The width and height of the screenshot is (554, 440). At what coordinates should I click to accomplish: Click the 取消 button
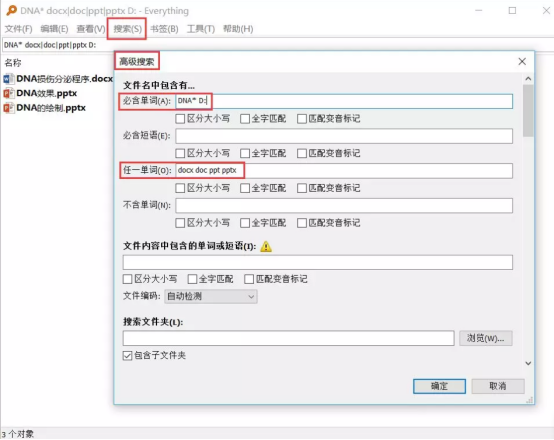497,386
